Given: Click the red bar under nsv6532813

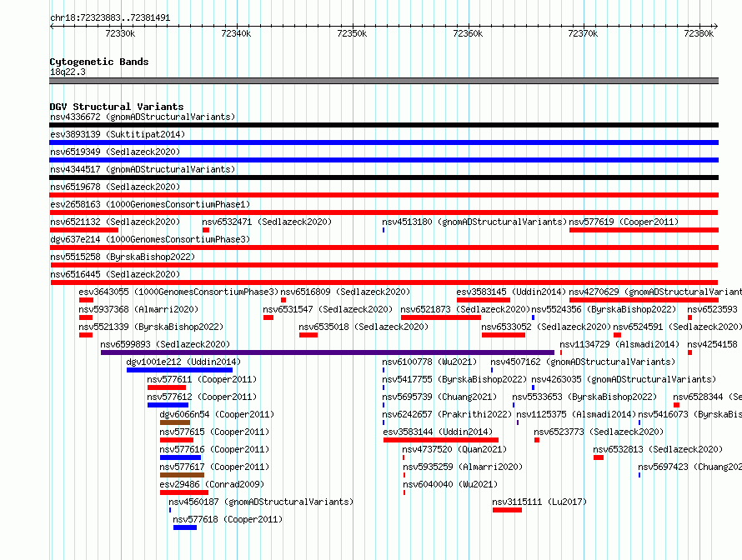Looking at the screenshot, I should 599,457.
